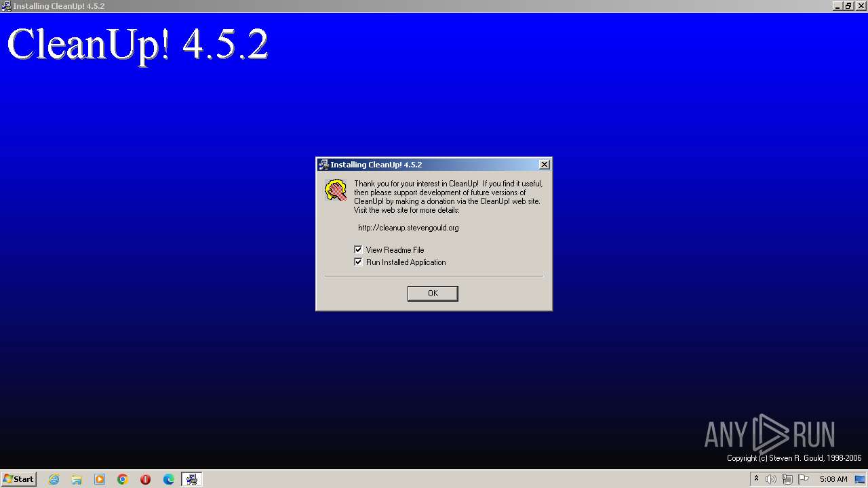Minimize the Installing CleanUp! main window
Image resolution: width=868 pixels, height=488 pixels.
tap(837, 6)
